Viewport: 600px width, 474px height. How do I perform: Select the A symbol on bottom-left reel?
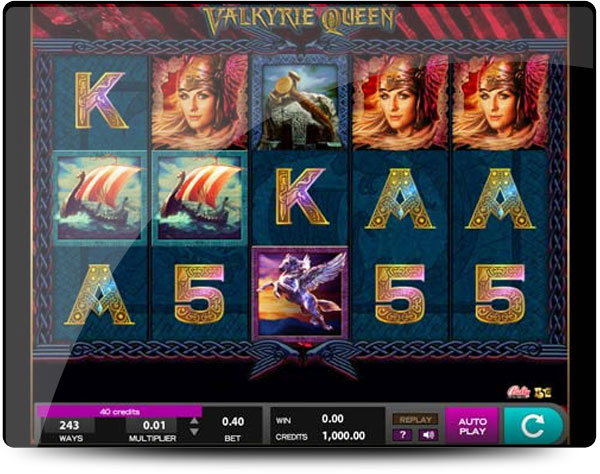click(x=99, y=295)
